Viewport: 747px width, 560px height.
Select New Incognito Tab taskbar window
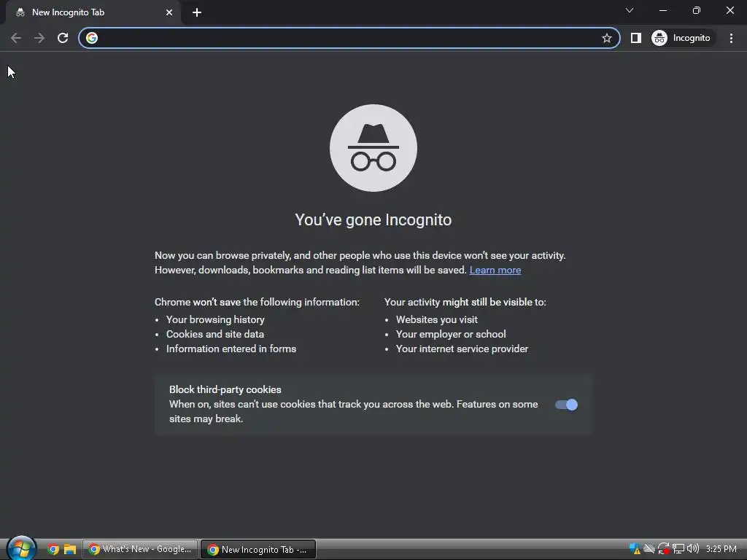(258, 550)
